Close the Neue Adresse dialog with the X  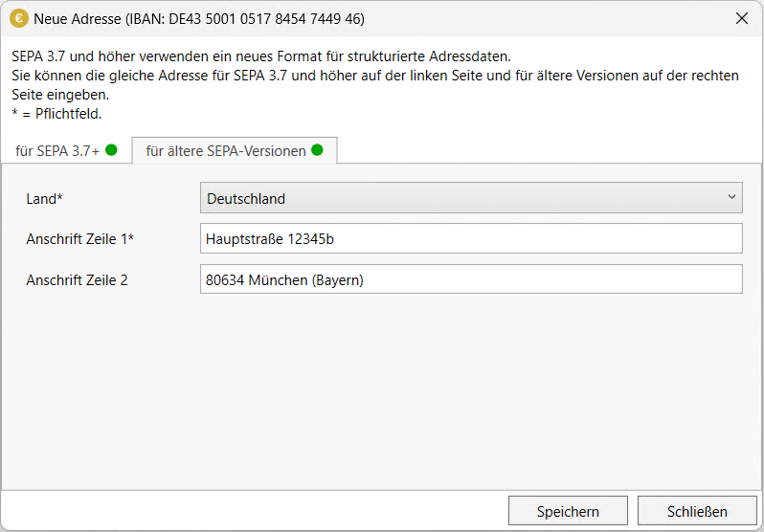[742, 19]
